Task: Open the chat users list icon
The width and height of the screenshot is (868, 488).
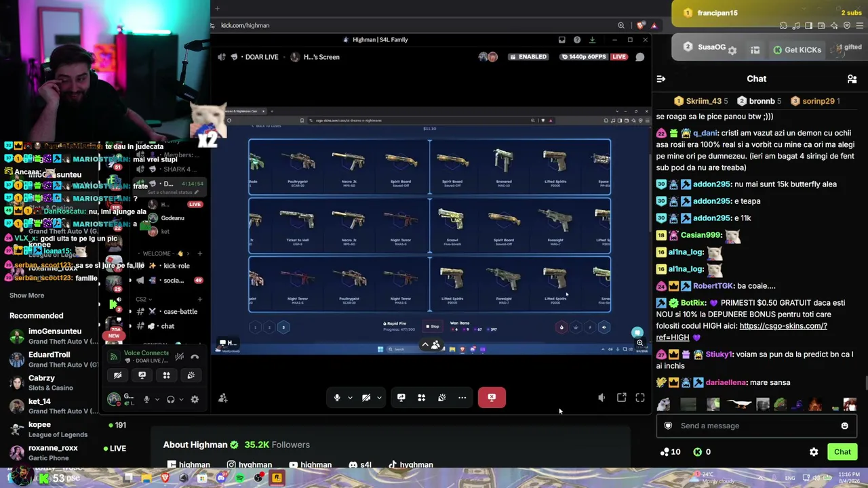Action: 852,79
